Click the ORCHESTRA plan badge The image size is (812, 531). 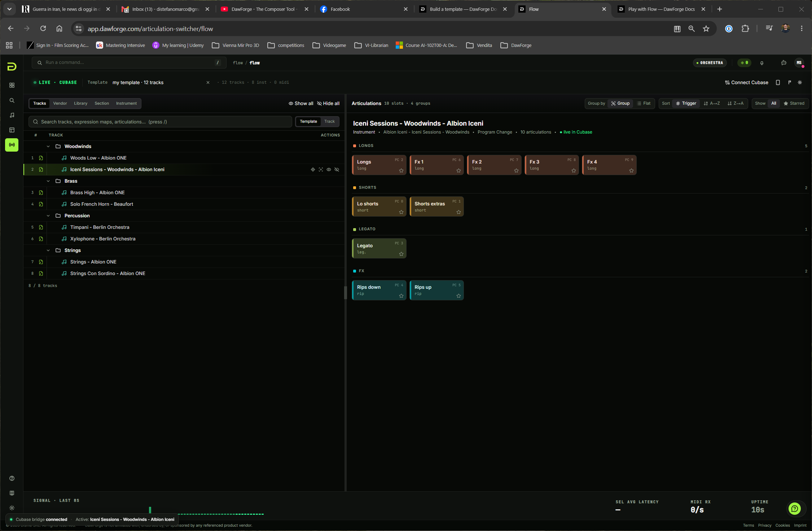[x=710, y=63]
